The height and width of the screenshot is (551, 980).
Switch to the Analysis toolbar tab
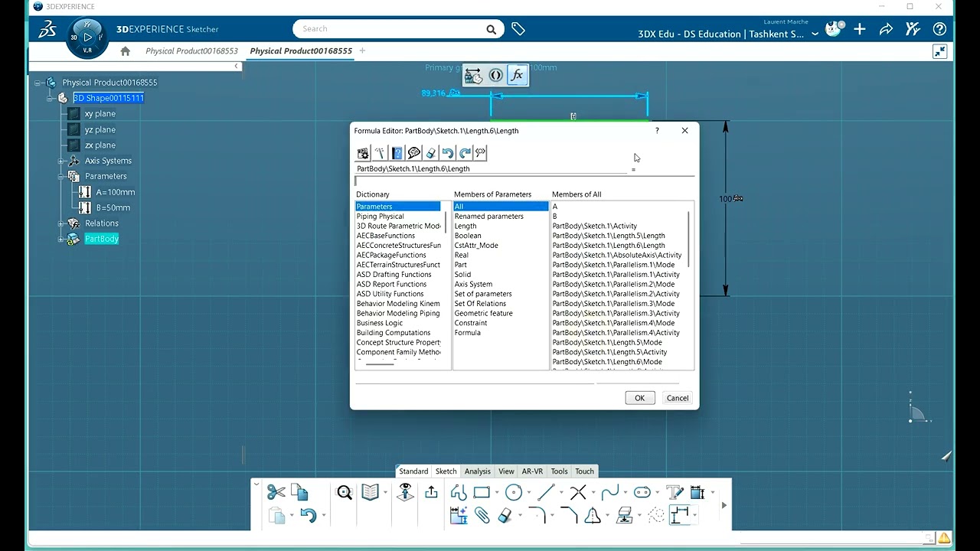coord(477,471)
